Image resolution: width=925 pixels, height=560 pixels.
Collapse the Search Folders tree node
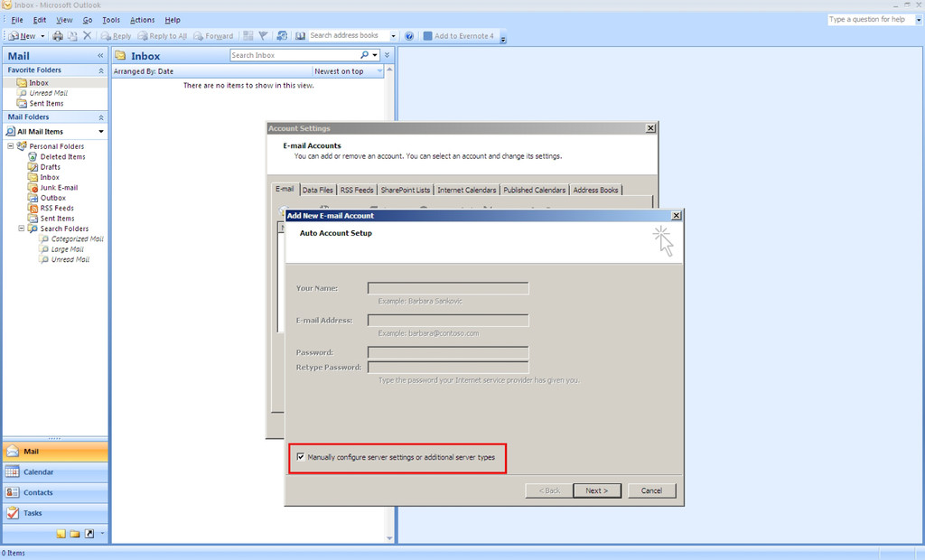(x=22, y=229)
